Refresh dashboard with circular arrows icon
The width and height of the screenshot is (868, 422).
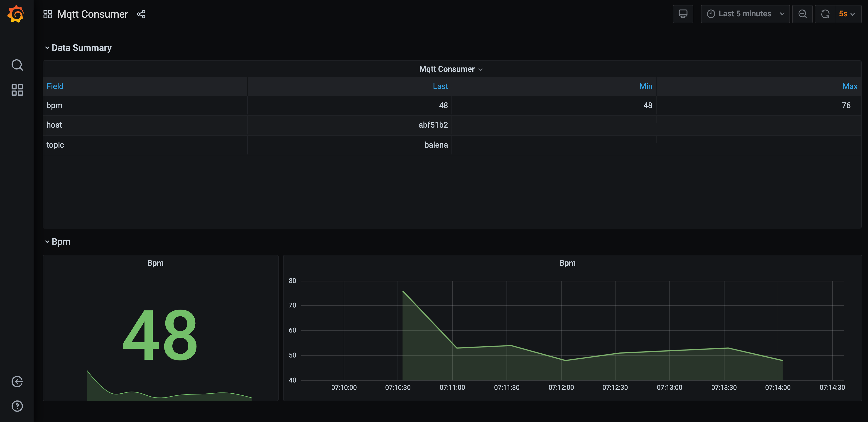[x=825, y=14]
